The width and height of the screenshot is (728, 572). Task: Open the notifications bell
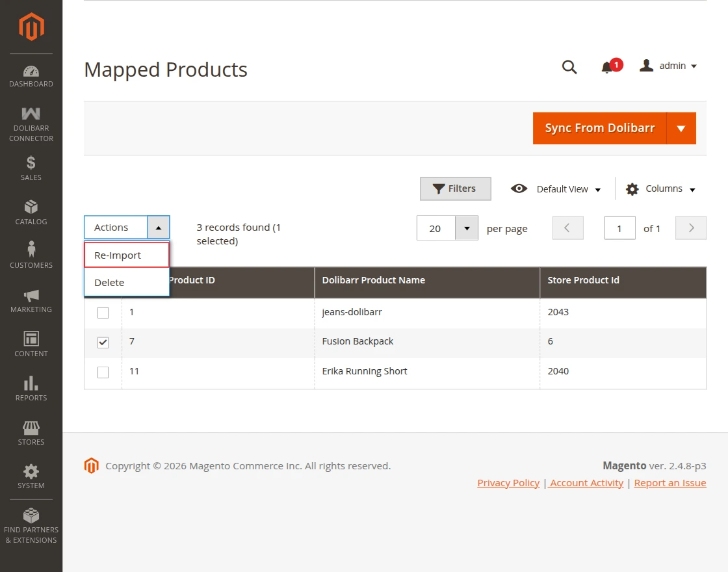click(x=607, y=67)
